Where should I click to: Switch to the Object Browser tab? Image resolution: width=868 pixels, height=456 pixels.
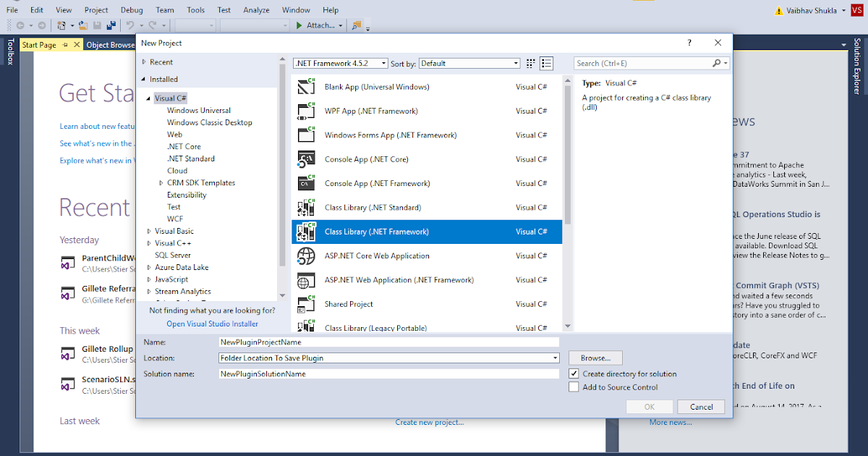pos(110,43)
